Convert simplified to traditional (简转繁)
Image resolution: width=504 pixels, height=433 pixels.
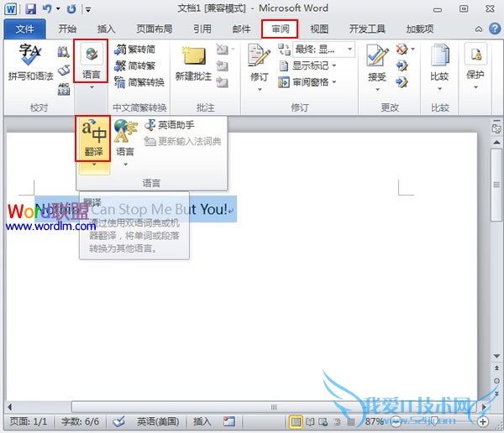point(135,65)
